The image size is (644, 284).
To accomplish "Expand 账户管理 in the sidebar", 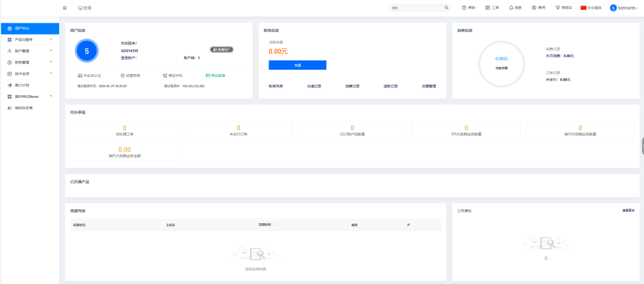I will tap(29, 51).
